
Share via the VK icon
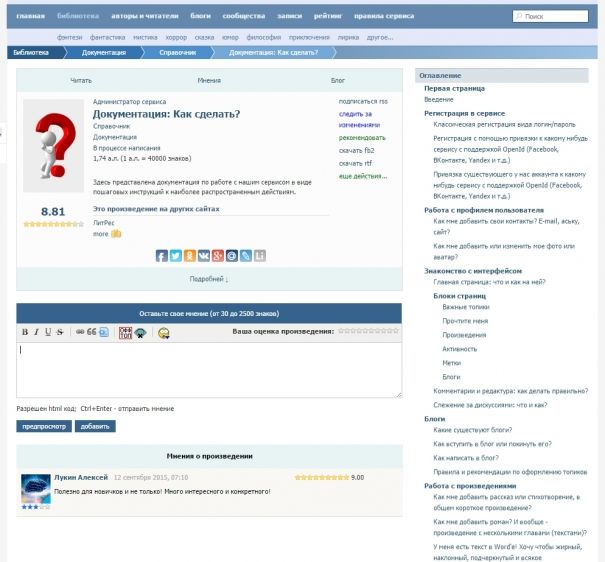click(204, 256)
